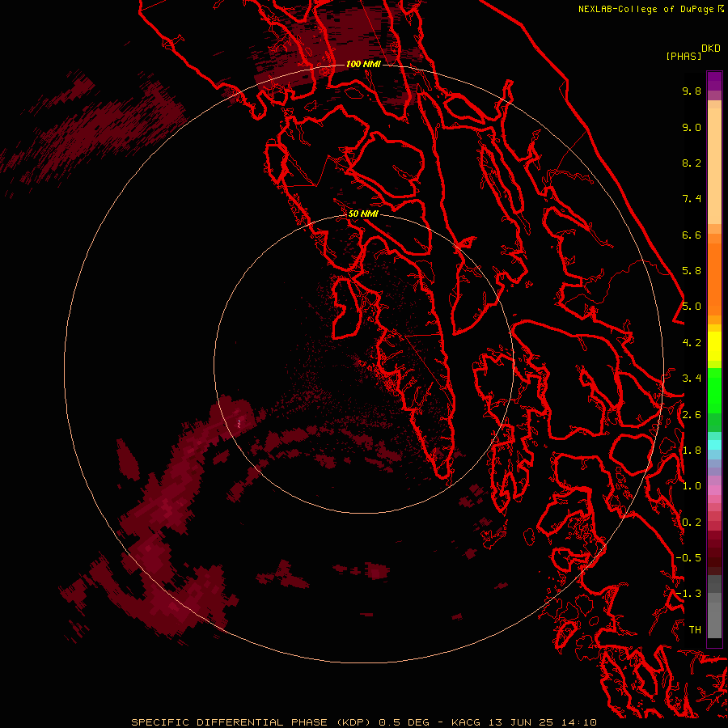Click the 50 NMI range ring label

coord(363,214)
